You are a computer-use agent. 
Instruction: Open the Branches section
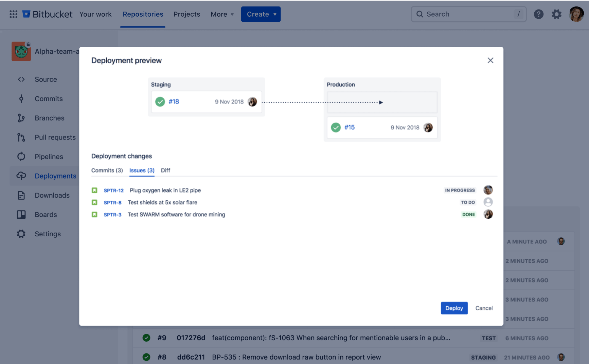pos(49,118)
